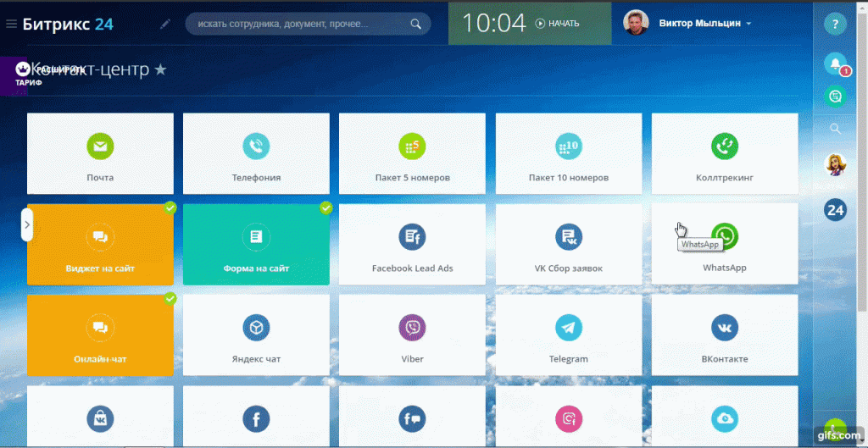This screenshot has width=868, height=448.
Task: Open the Телефония tile
Action: (x=256, y=154)
